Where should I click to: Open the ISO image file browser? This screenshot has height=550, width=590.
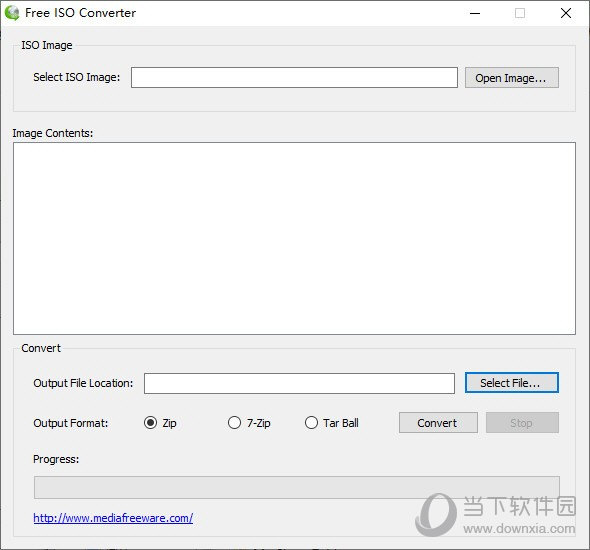pyautogui.click(x=512, y=78)
